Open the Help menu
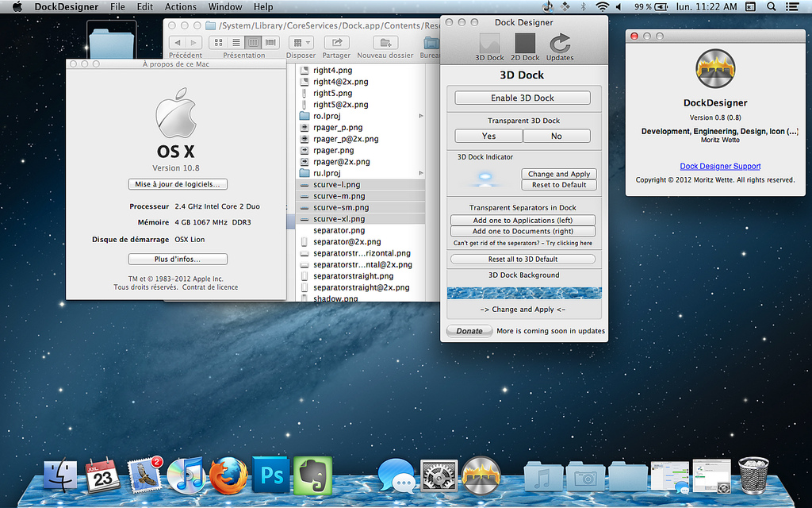This screenshot has width=812, height=508. pyautogui.click(x=263, y=6)
